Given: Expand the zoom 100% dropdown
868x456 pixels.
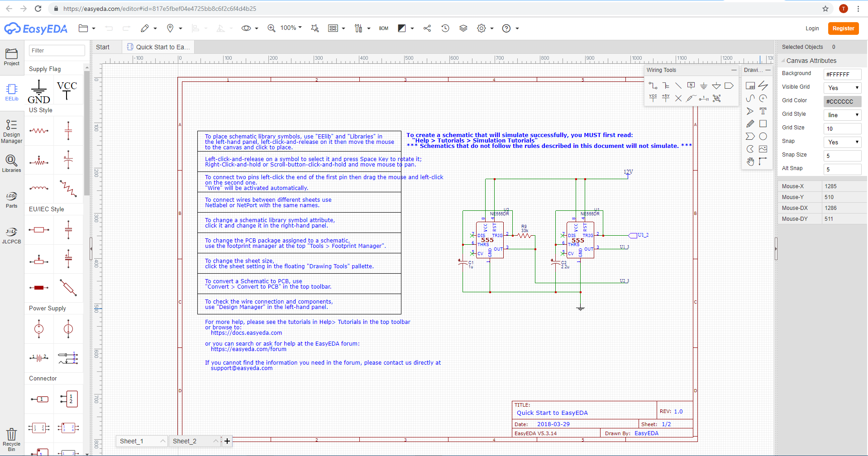Looking at the screenshot, I should 291,28.
